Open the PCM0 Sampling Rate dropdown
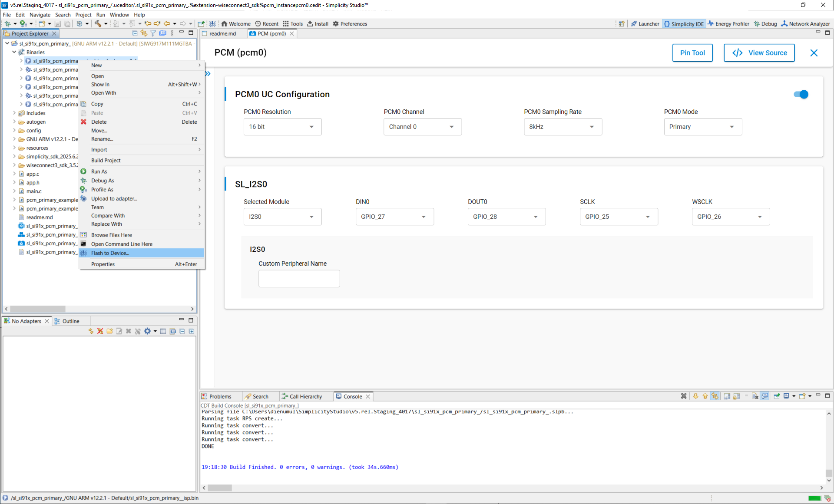 [x=563, y=127]
